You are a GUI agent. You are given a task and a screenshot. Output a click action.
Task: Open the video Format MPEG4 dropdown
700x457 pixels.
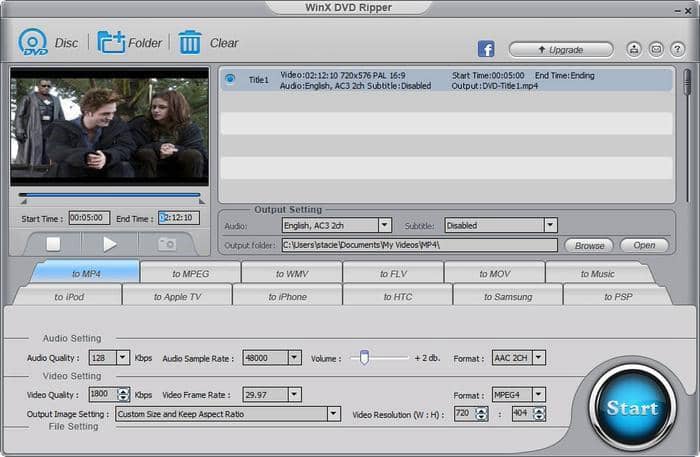[539, 395]
